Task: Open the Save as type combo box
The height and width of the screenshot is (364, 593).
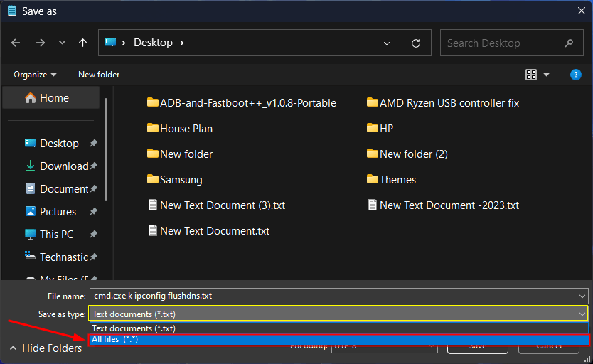Action: click(x=338, y=314)
